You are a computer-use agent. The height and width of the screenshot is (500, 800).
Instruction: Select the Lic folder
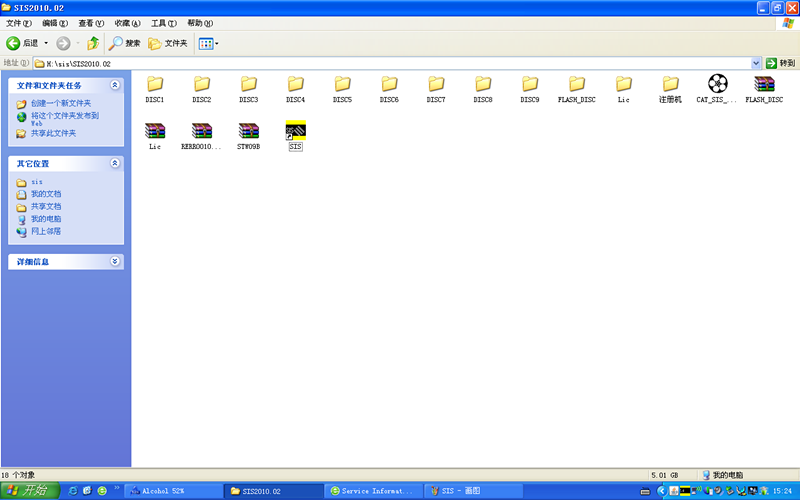point(624,89)
